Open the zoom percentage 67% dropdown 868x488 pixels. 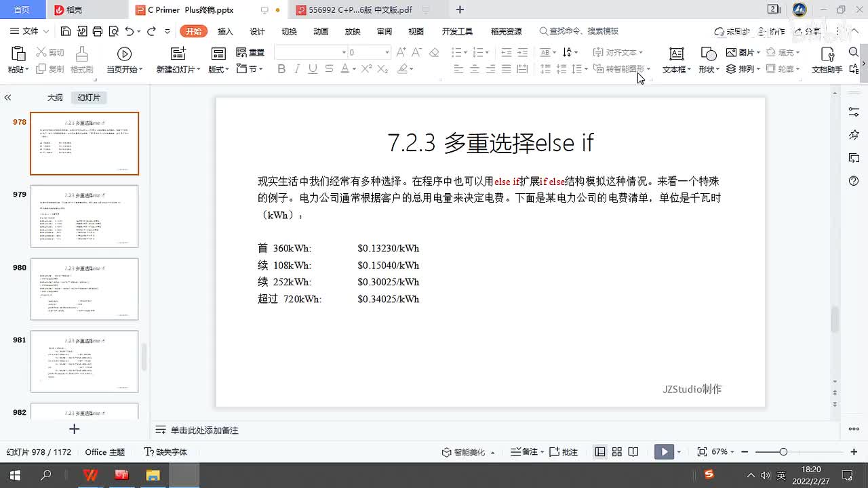point(723,451)
